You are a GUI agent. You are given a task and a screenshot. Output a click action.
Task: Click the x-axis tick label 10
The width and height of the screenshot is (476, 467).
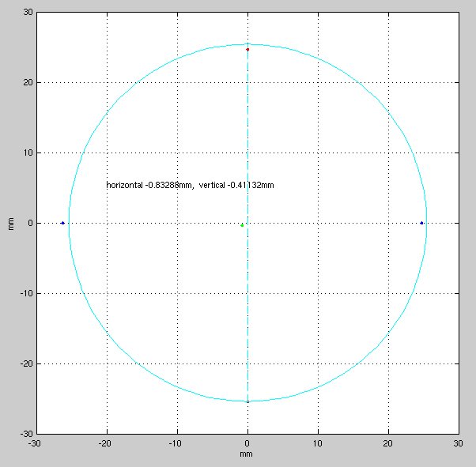pyautogui.click(x=318, y=443)
